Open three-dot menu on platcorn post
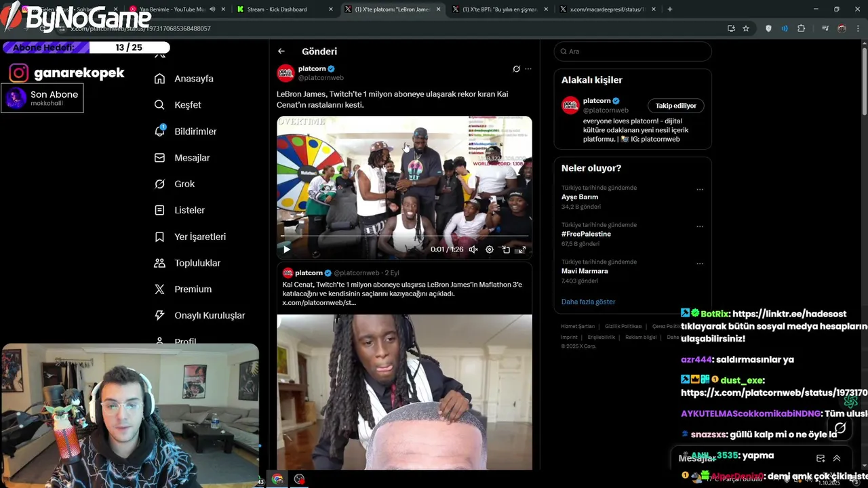The height and width of the screenshot is (488, 868). 528,69
